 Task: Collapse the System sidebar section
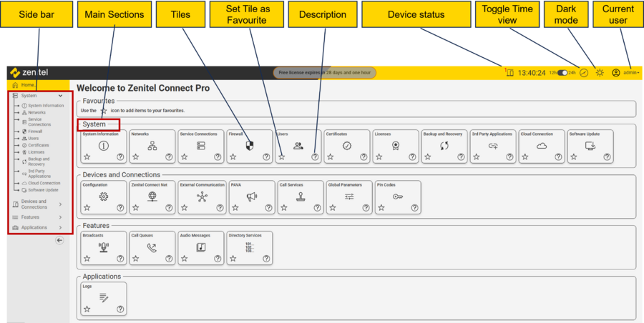point(60,96)
